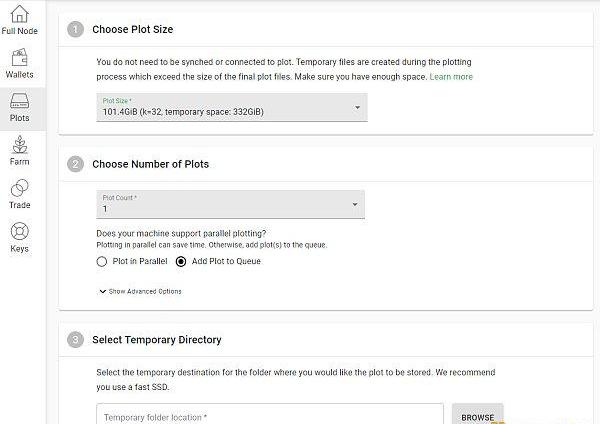
Task: Open the Trade circles icon
Action: pos(20,188)
